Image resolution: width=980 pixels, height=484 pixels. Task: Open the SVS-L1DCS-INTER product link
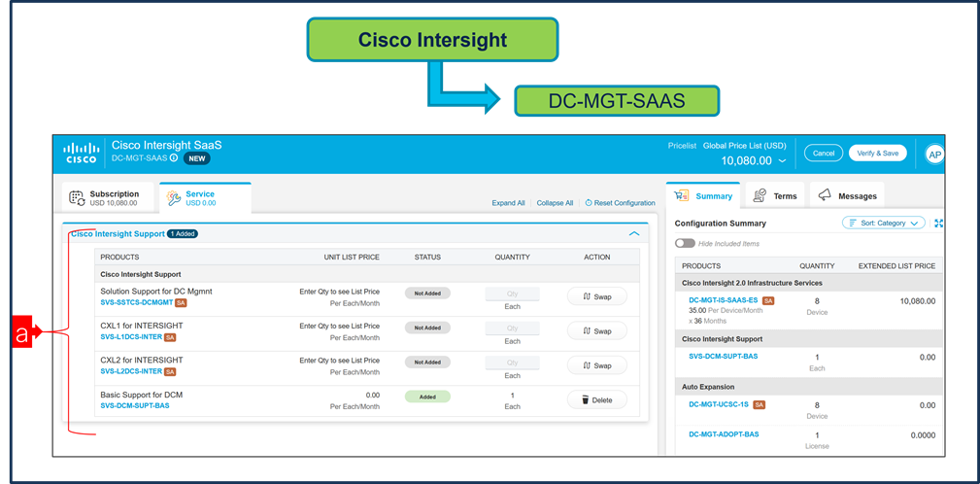pyautogui.click(x=131, y=337)
